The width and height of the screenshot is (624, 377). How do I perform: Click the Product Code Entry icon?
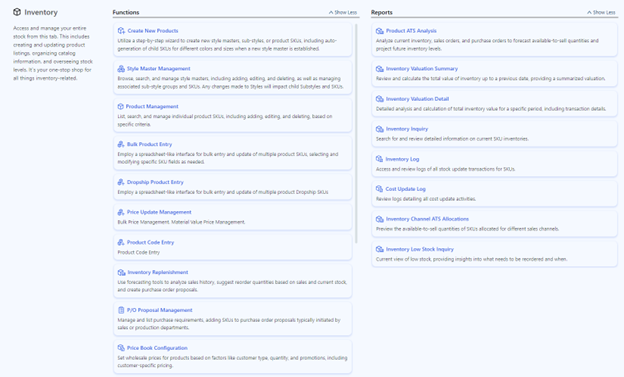click(121, 242)
